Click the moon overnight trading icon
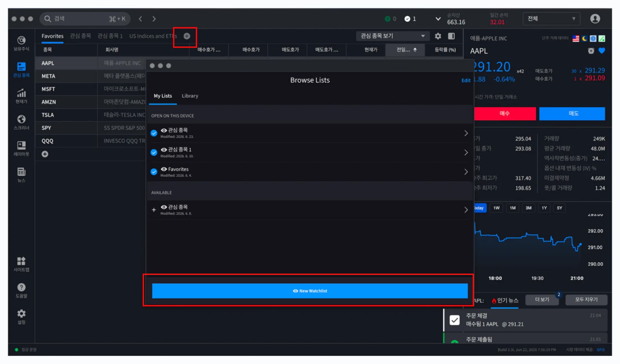This screenshot has height=364, width=620. pyautogui.click(x=584, y=38)
